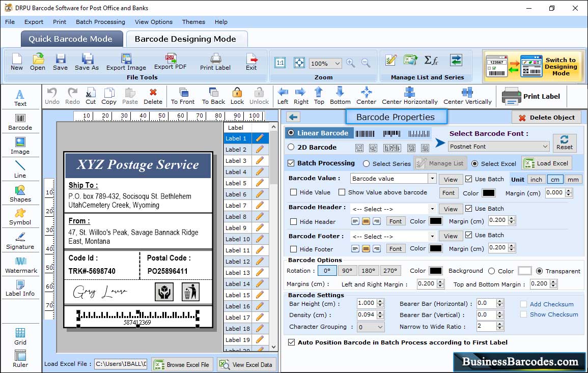Choose Select Excel radio option
Screen dimensions: 588x373
click(x=475, y=163)
